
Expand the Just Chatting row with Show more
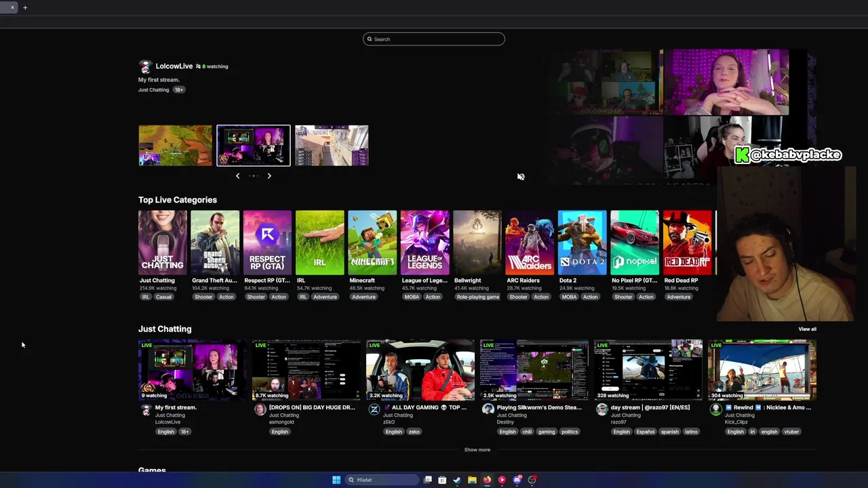click(477, 449)
